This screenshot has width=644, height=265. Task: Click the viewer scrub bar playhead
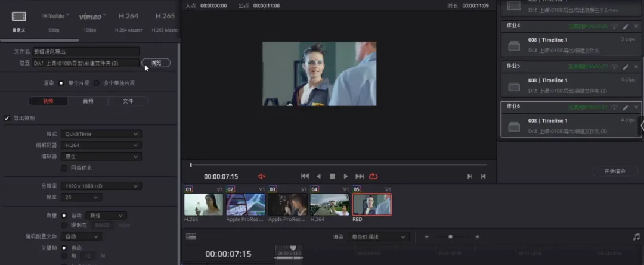point(191,165)
